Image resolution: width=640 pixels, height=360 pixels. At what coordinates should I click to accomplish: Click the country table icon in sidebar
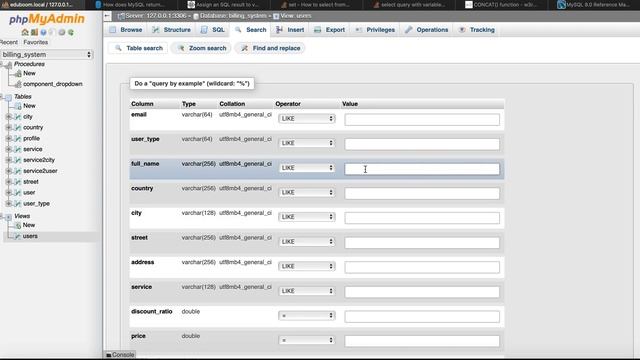point(18,127)
